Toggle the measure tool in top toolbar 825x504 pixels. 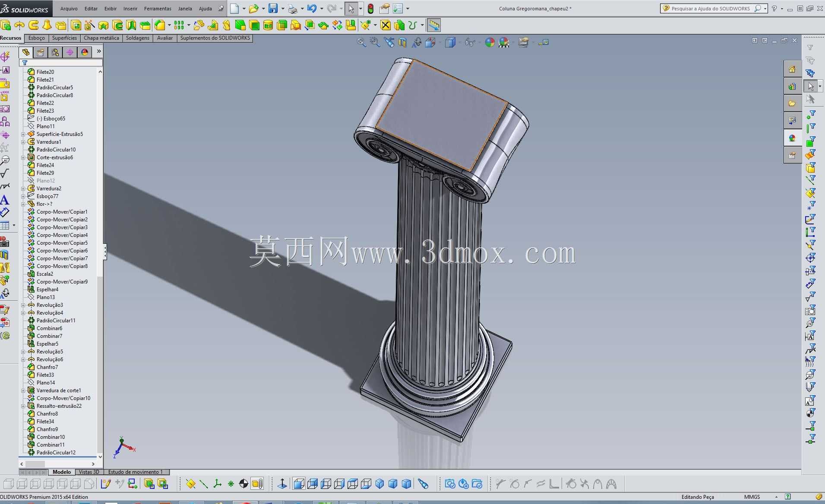pos(434,25)
